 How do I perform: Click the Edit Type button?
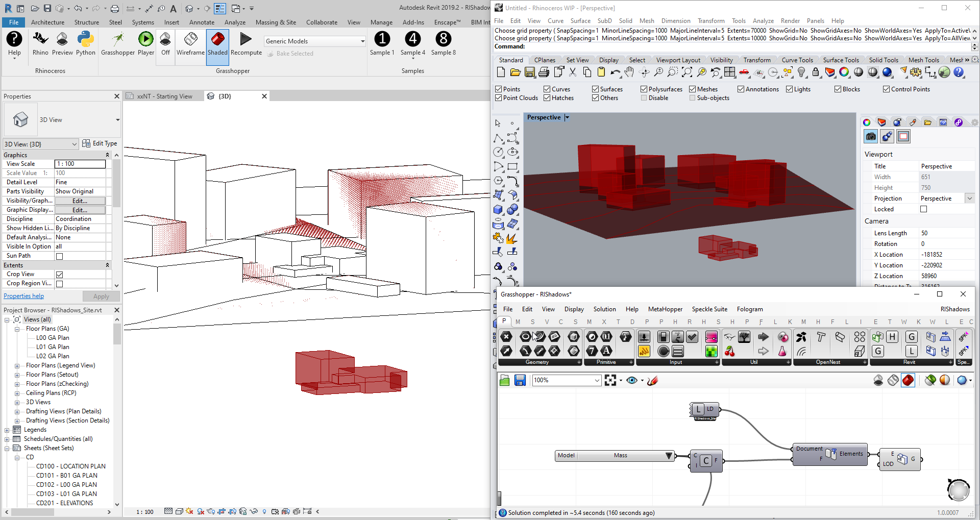tap(100, 144)
